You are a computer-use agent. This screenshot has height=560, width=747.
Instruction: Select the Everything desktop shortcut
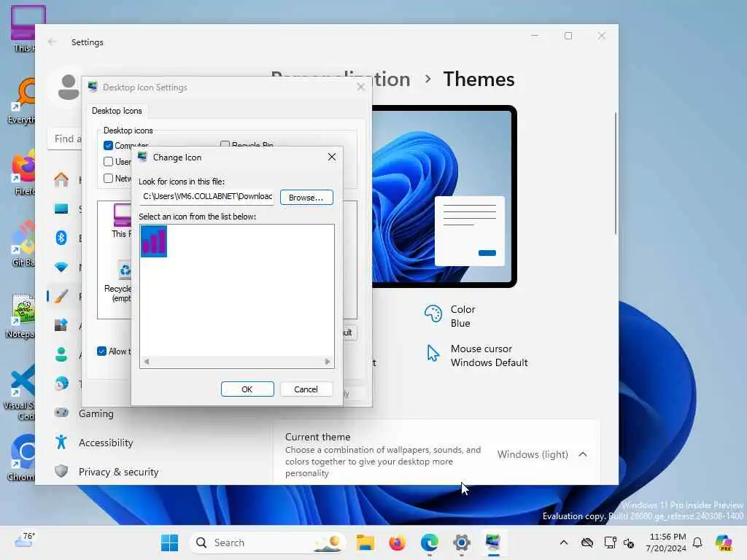[21, 101]
